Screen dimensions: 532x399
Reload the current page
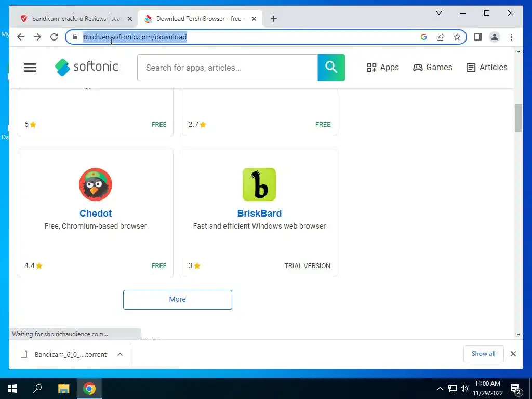54,37
